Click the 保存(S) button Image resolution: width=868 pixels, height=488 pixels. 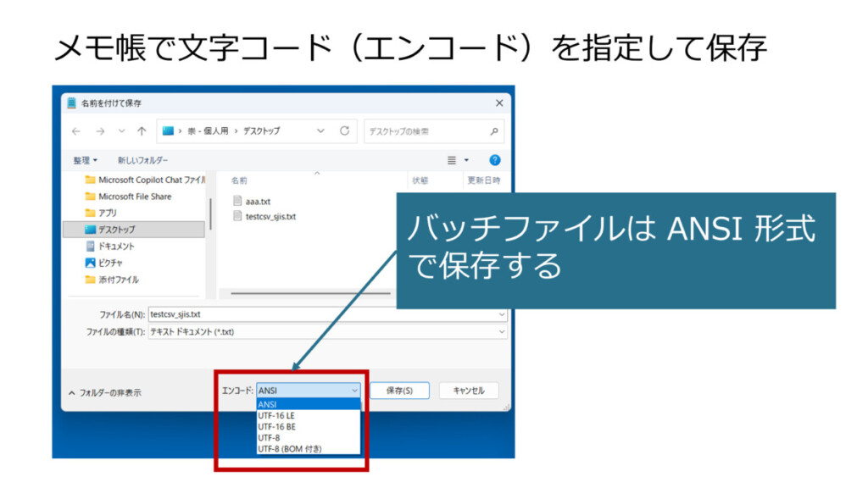(x=399, y=391)
